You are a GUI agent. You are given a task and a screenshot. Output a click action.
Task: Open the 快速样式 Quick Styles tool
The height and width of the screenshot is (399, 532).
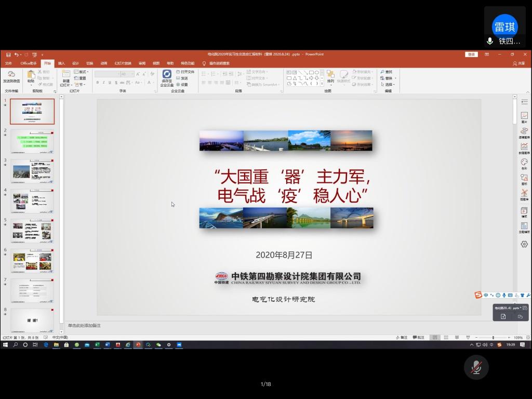click(344, 77)
